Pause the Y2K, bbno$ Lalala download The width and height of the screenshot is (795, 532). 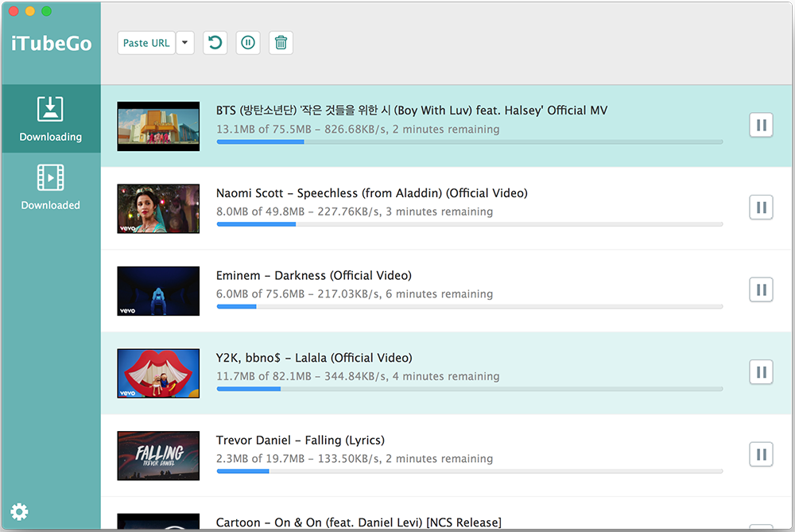[x=761, y=372]
